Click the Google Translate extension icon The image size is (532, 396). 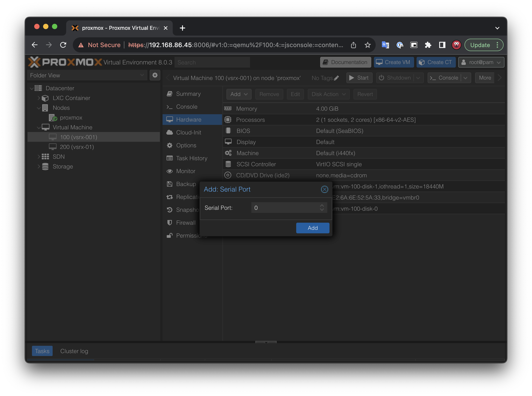pyautogui.click(x=385, y=45)
